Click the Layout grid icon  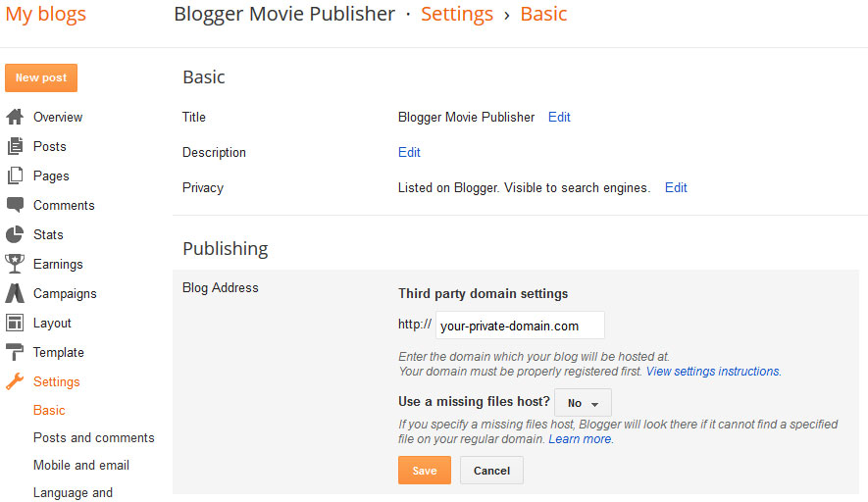[15, 323]
